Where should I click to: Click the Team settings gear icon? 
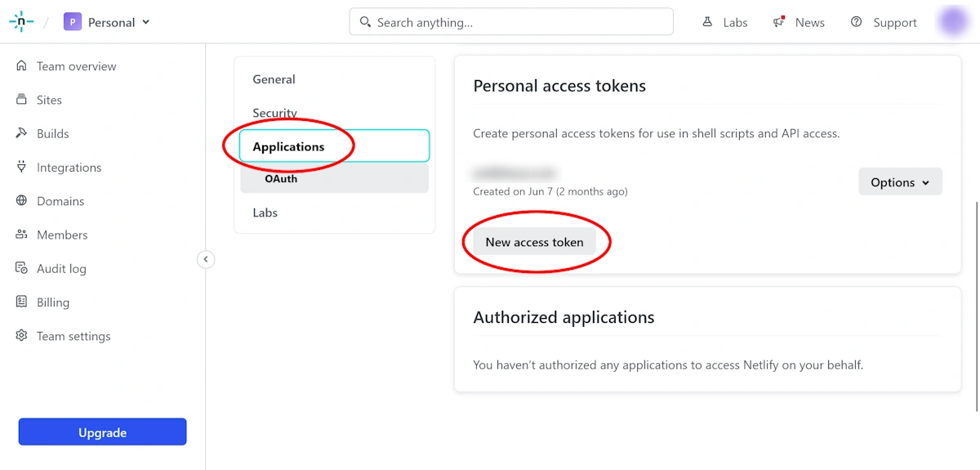click(x=21, y=336)
